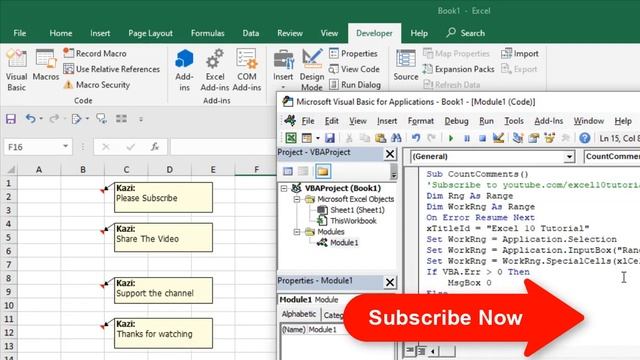Viewport: 640px width, 360px height.
Task: Open the Name Box dropdown
Action: pos(65,147)
